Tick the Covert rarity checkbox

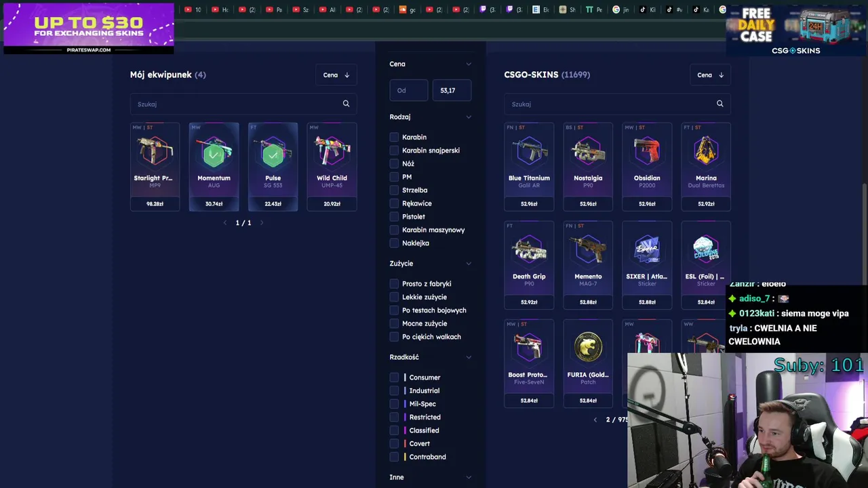coord(394,443)
